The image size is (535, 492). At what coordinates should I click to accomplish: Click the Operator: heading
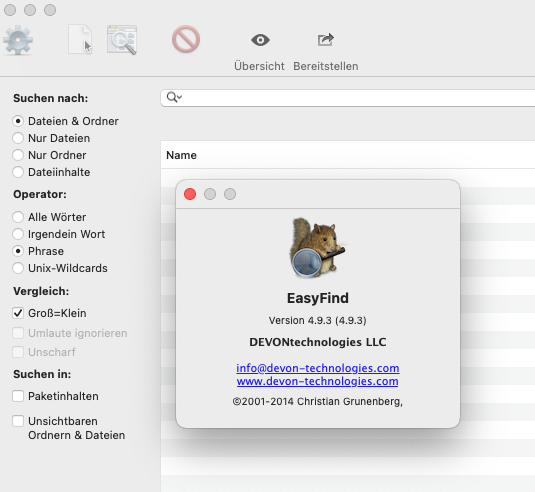click(x=40, y=194)
